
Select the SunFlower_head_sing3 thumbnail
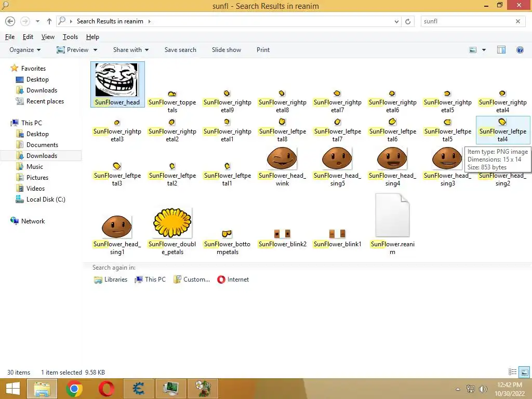[447, 158]
